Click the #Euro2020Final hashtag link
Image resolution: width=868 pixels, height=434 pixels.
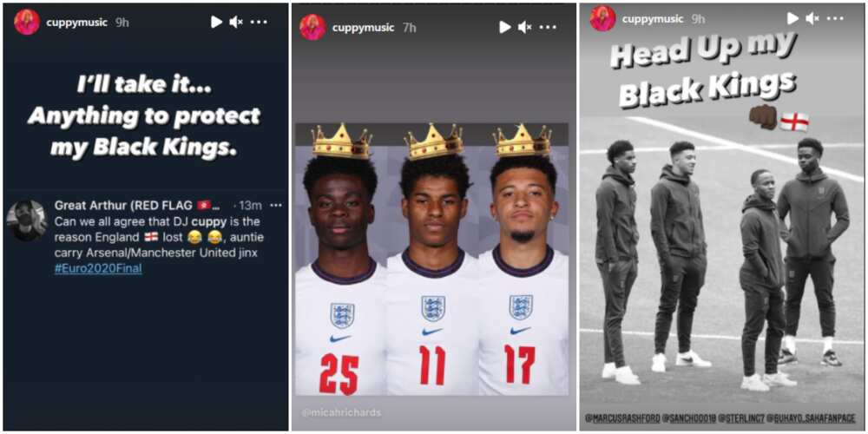(98, 269)
